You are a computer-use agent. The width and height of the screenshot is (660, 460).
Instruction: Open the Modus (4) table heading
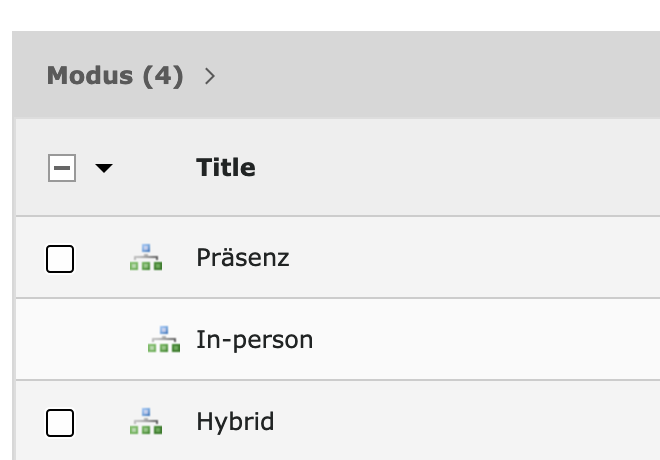(x=115, y=76)
